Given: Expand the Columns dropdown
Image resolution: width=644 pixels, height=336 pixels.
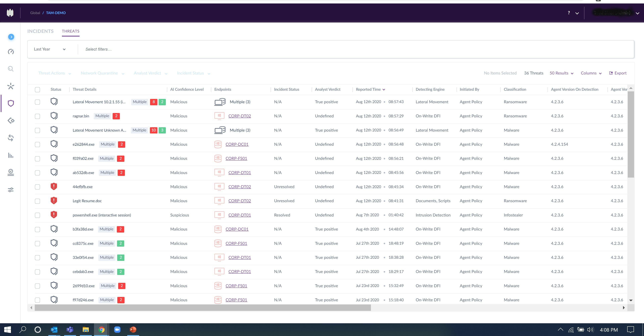Looking at the screenshot, I should (591, 73).
